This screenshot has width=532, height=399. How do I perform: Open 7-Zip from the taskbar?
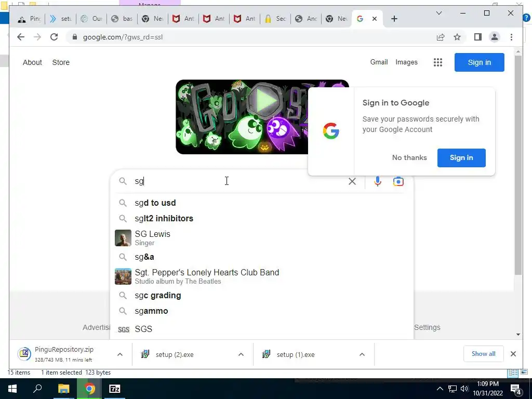coord(115,389)
